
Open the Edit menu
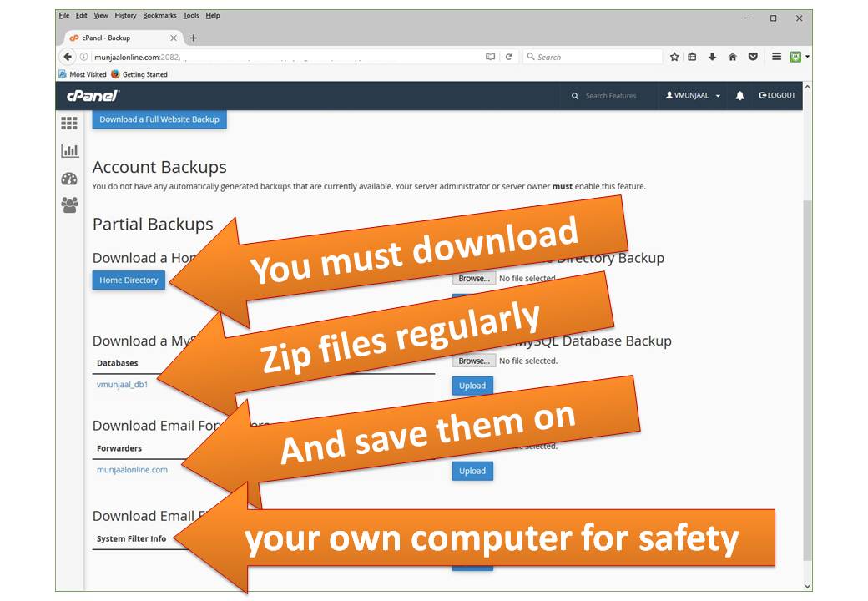tap(82, 16)
